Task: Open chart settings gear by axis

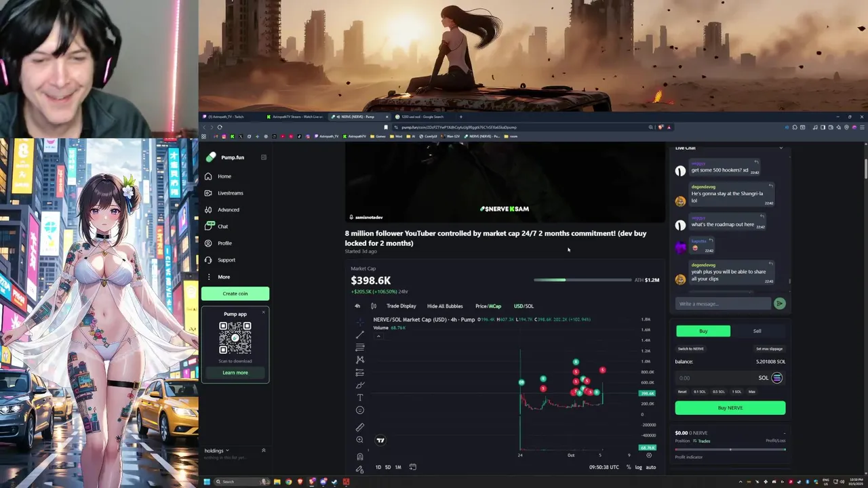Action: pos(649,455)
